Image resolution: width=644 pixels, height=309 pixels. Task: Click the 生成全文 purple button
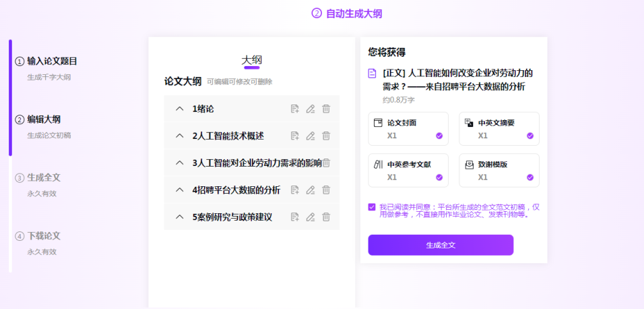click(x=441, y=245)
